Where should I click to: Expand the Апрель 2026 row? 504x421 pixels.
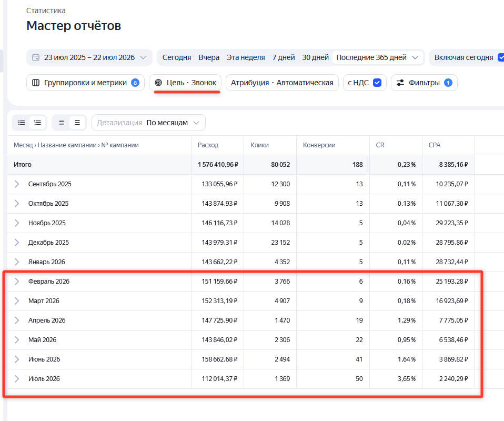17,320
